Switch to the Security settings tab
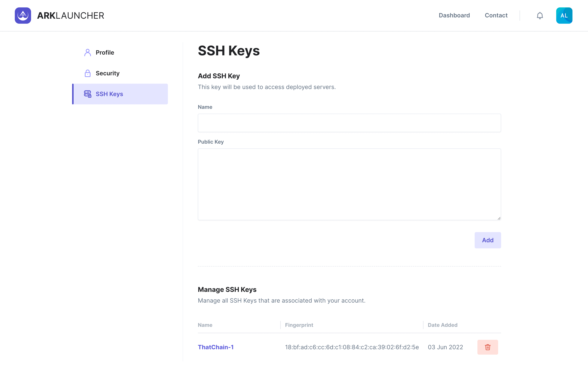The height and width of the screenshot is (372, 588). point(107,73)
